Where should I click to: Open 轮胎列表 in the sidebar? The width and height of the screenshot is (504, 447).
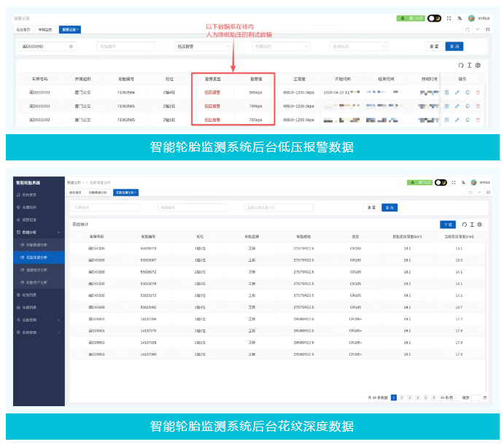tap(39, 295)
